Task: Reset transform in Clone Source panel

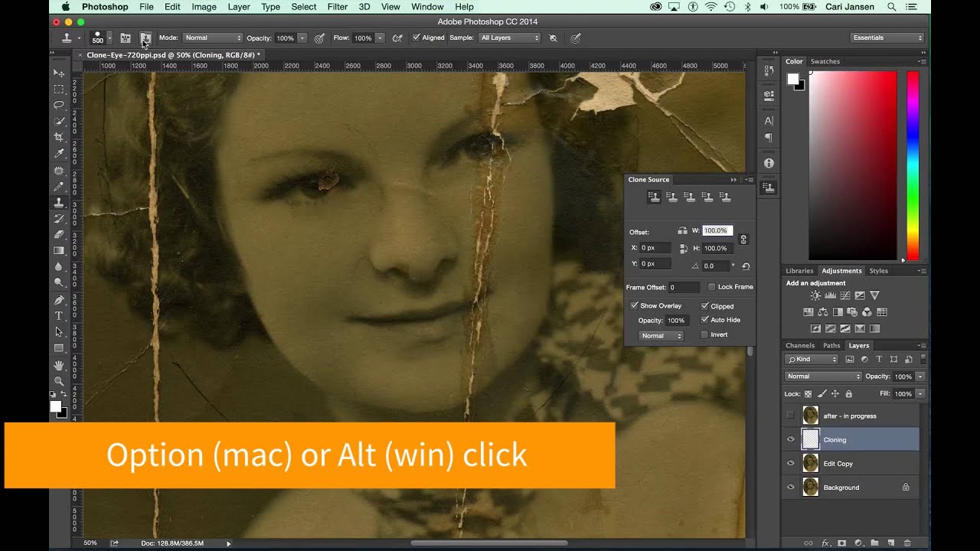Action: (x=746, y=266)
